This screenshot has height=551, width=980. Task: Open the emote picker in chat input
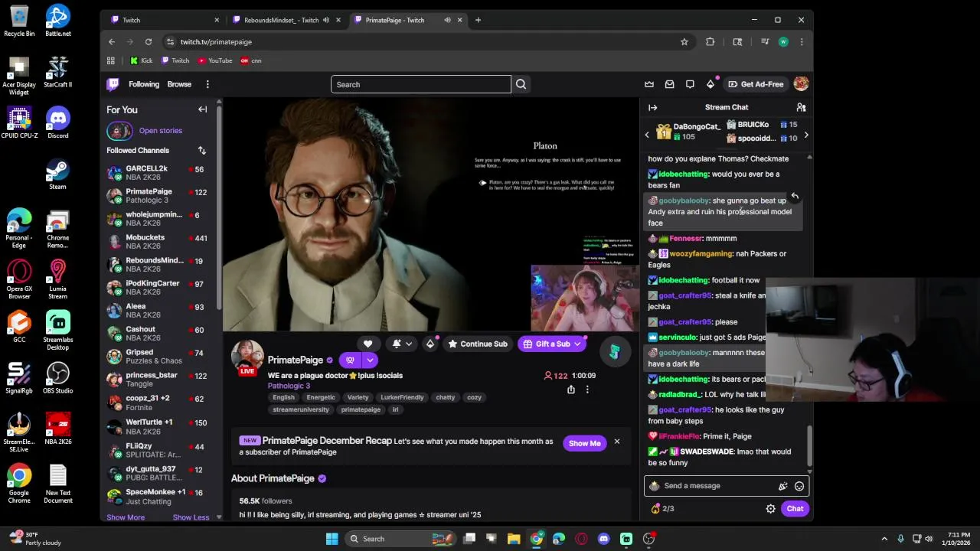coord(799,486)
